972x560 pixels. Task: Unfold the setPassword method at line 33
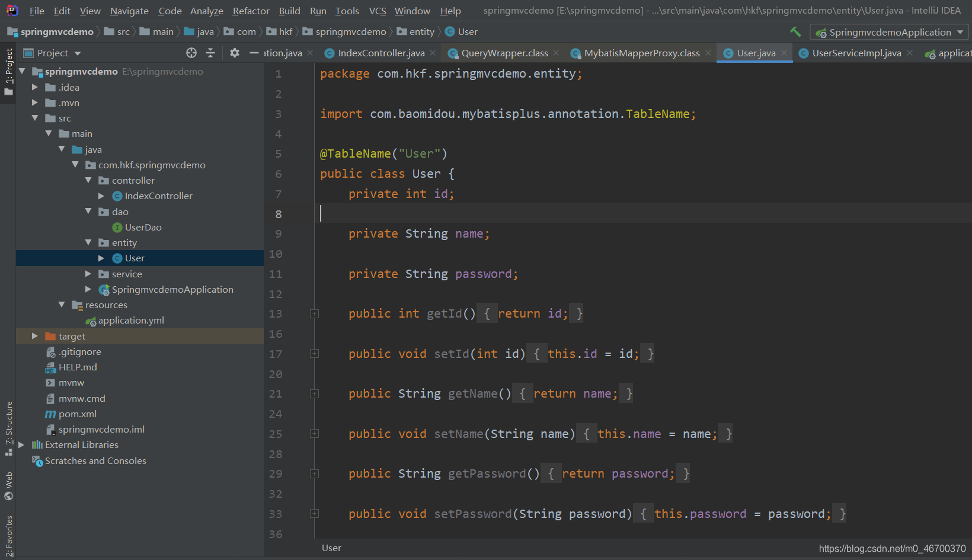314,514
